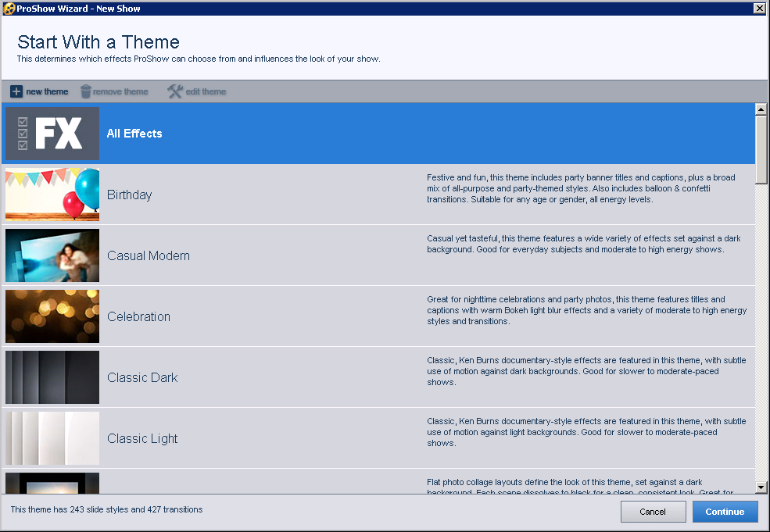Click the remove theme trash icon
The image size is (770, 532).
pos(85,91)
